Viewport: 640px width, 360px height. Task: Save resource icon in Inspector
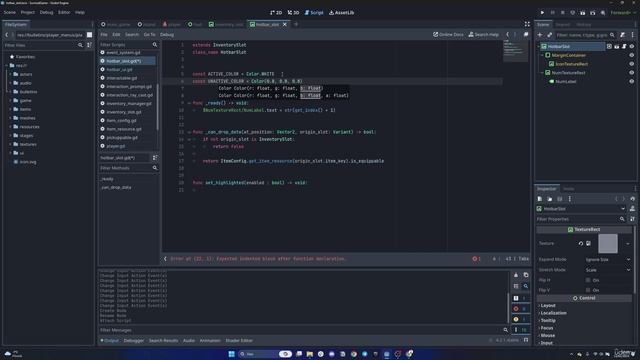point(560,199)
